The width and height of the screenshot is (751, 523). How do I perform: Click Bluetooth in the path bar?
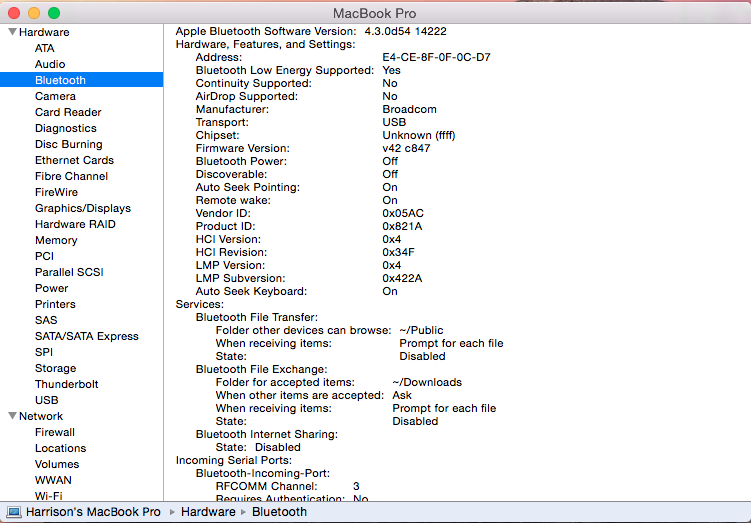tap(279, 512)
